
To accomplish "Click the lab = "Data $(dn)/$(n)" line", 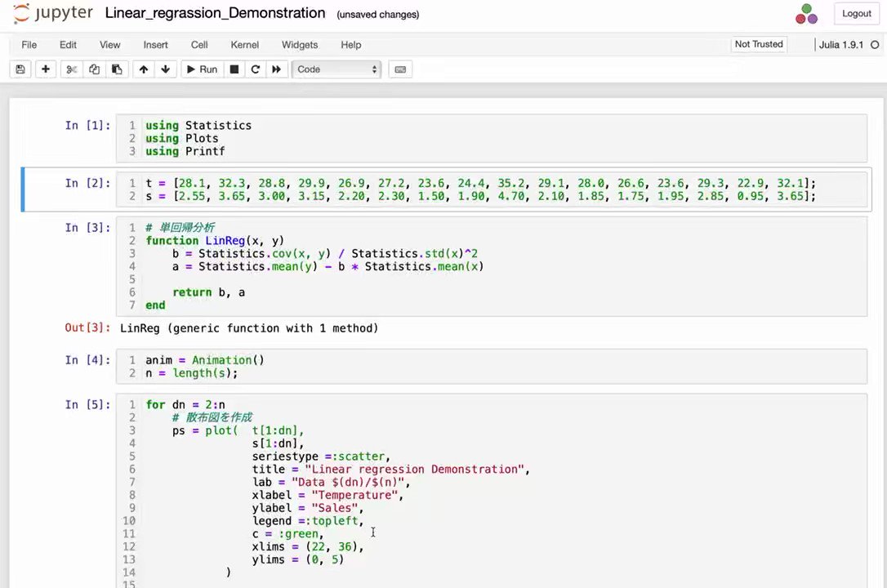I will point(331,483).
